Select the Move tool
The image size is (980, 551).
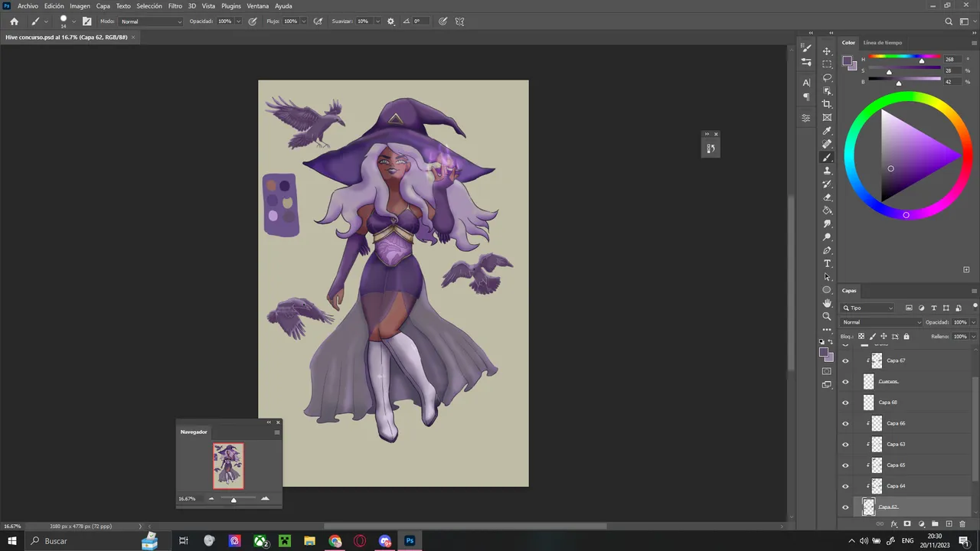coord(827,51)
